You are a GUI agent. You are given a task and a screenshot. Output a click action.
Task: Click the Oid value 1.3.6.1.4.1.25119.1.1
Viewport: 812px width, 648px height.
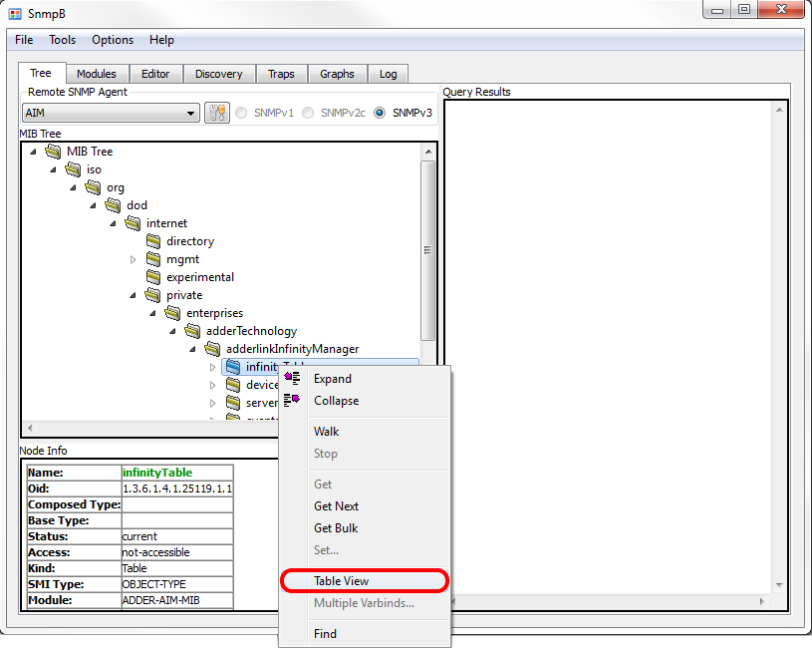point(177,488)
